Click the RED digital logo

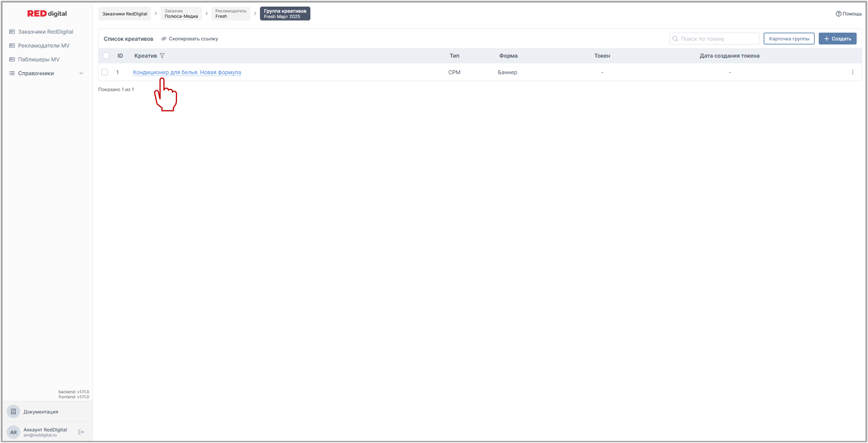pos(47,14)
